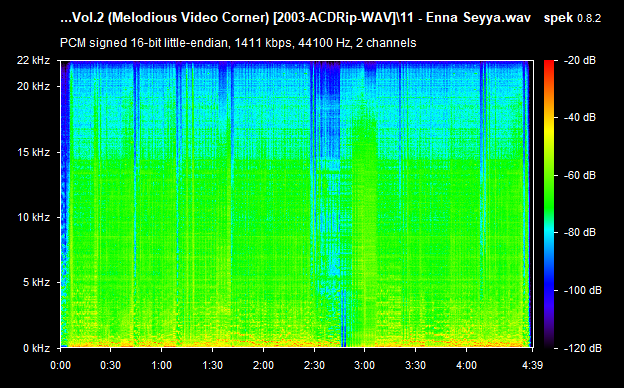Click the 4:39 end time marker

[532, 365]
